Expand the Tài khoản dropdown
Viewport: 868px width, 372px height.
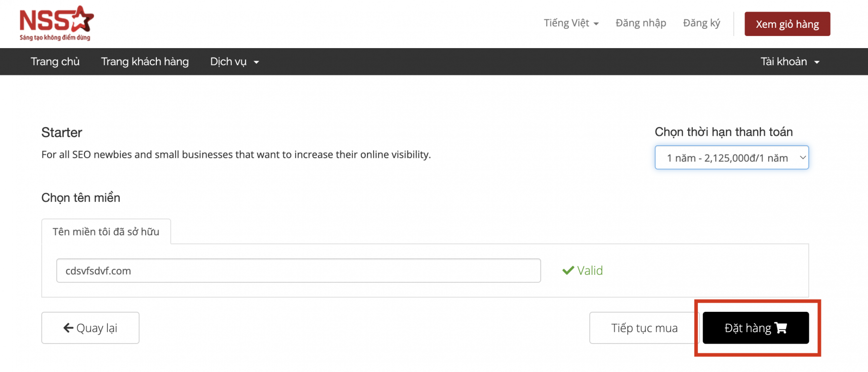[x=790, y=62]
